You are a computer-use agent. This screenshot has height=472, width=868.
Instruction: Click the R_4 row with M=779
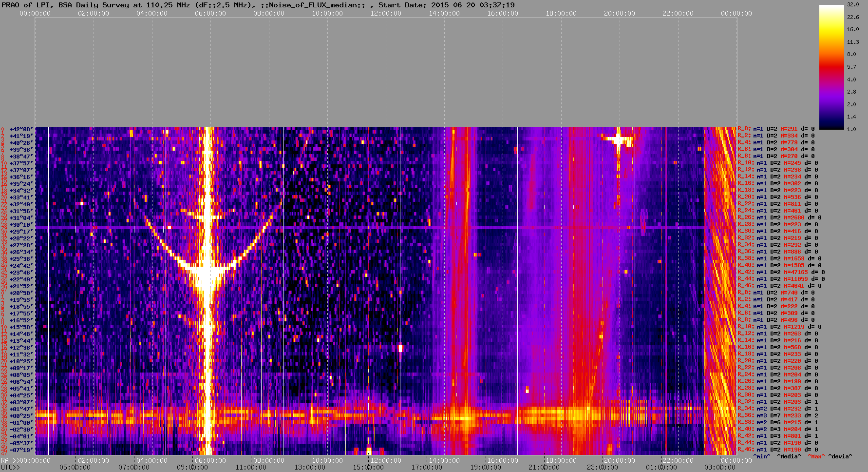(x=776, y=143)
